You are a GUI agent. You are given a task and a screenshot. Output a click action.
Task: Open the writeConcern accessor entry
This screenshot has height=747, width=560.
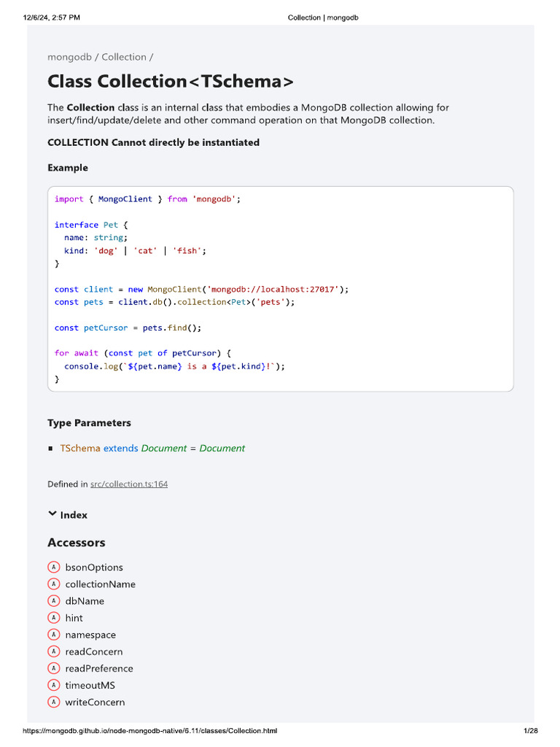click(x=95, y=702)
